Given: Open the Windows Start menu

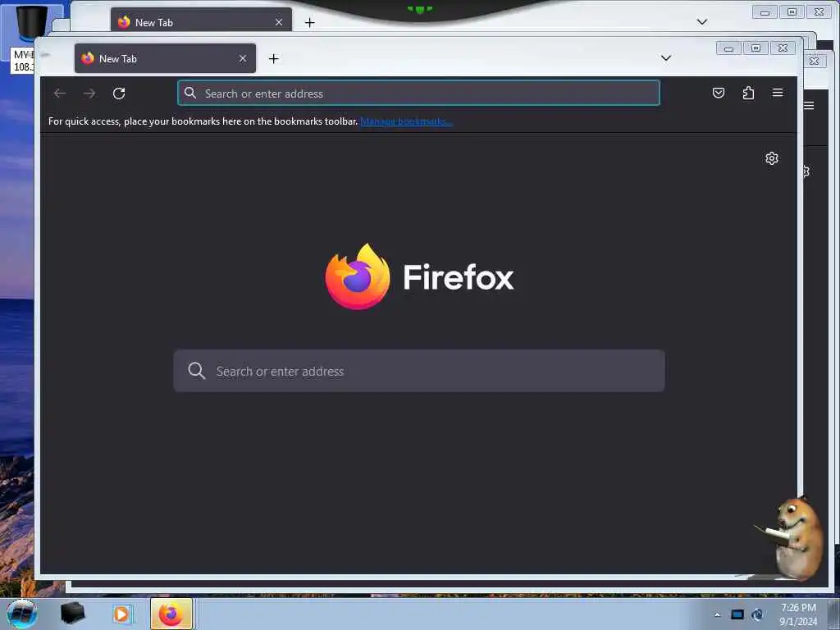Looking at the screenshot, I should [22, 614].
